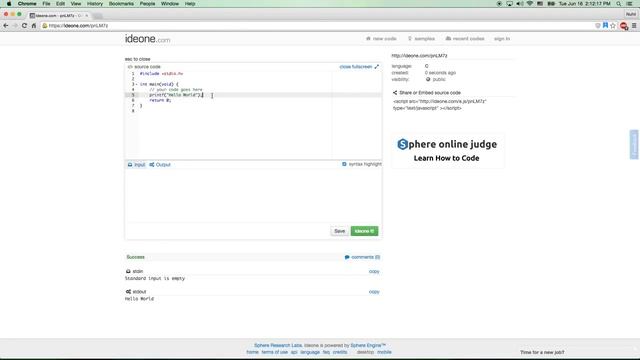Click the http://ideone.com/pnLM7z link

click(420, 56)
